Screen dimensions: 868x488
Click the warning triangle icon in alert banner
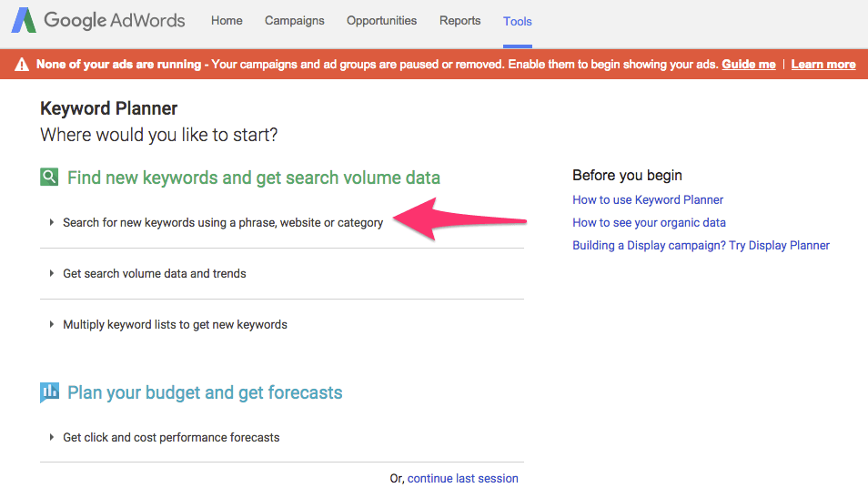[22, 65]
